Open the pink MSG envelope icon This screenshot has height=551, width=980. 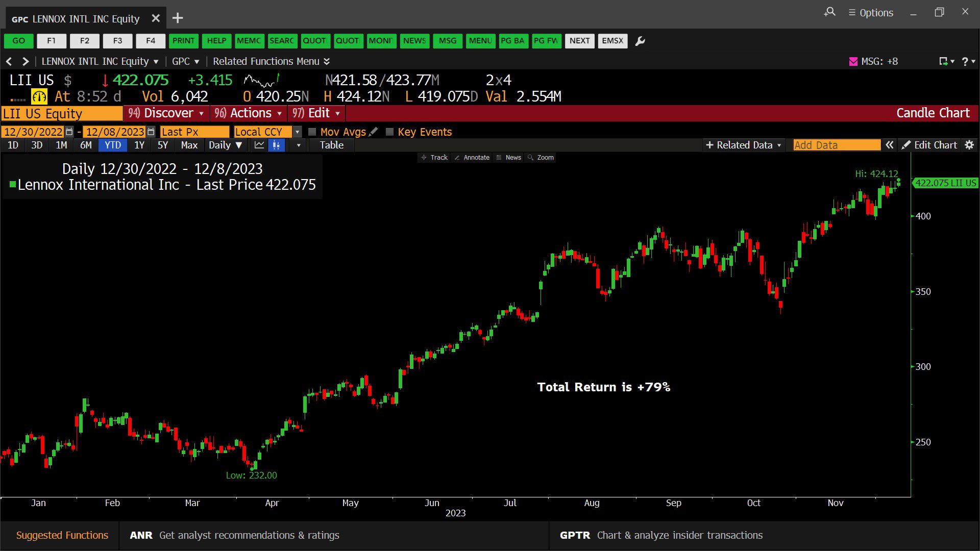pos(853,61)
